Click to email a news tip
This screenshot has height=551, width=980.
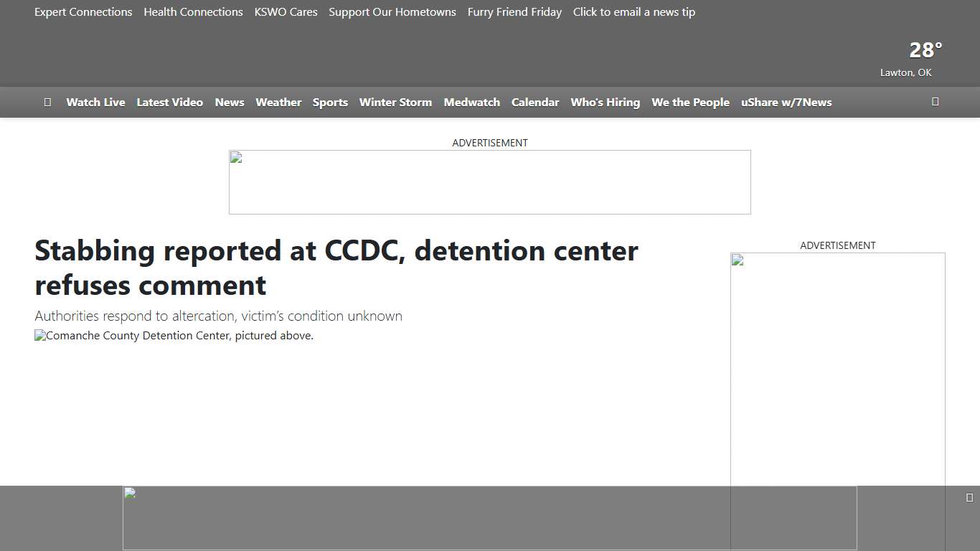pos(633,12)
